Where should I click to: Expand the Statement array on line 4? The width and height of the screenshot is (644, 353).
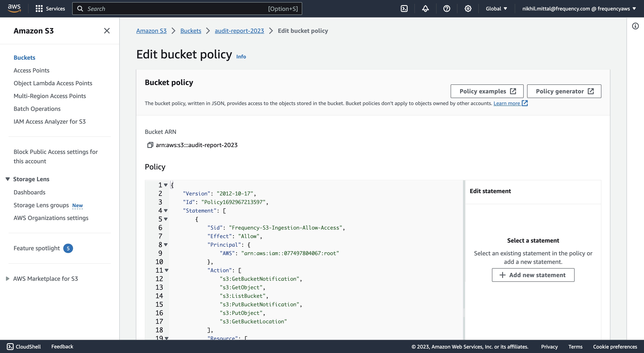coord(166,211)
